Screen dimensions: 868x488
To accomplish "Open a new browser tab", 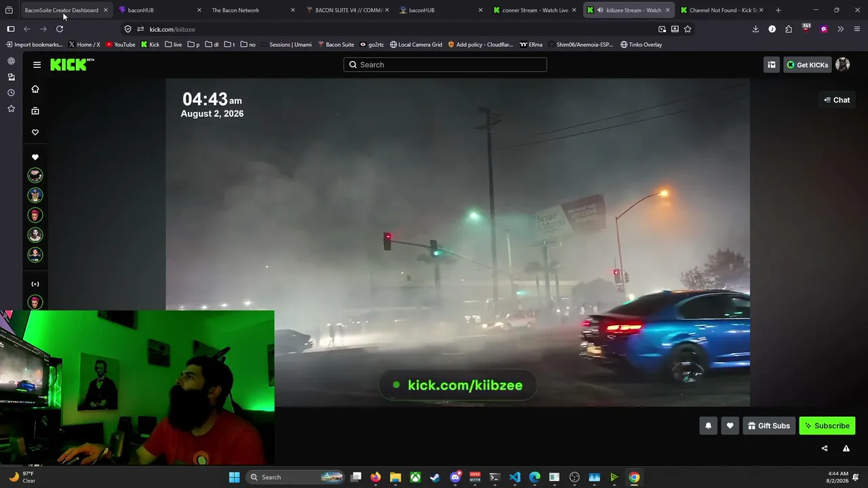I will pyautogui.click(x=778, y=10).
